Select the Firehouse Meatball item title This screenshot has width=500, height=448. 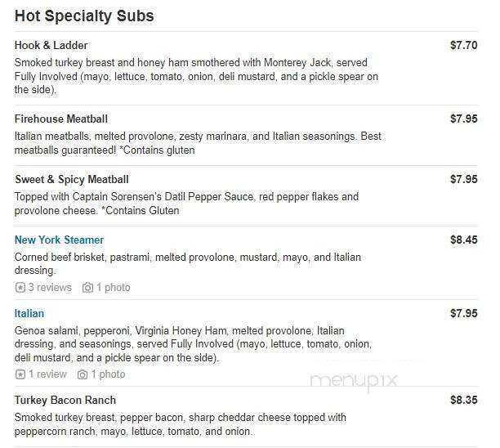click(61, 119)
